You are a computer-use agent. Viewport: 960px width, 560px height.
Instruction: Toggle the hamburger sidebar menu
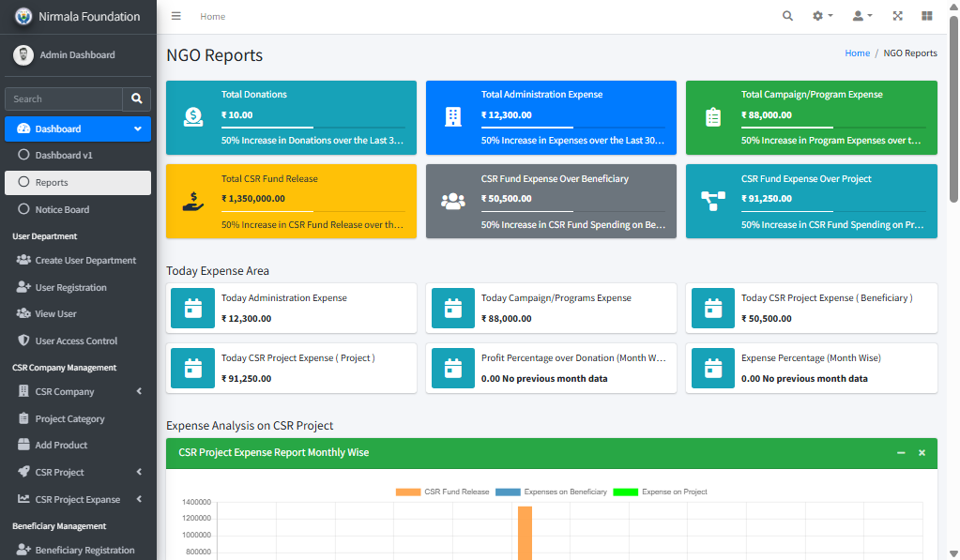176,16
